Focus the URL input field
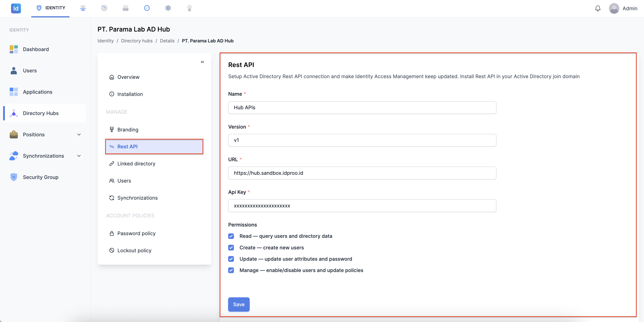Viewport: 644px width, 322px height. click(362, 173)
